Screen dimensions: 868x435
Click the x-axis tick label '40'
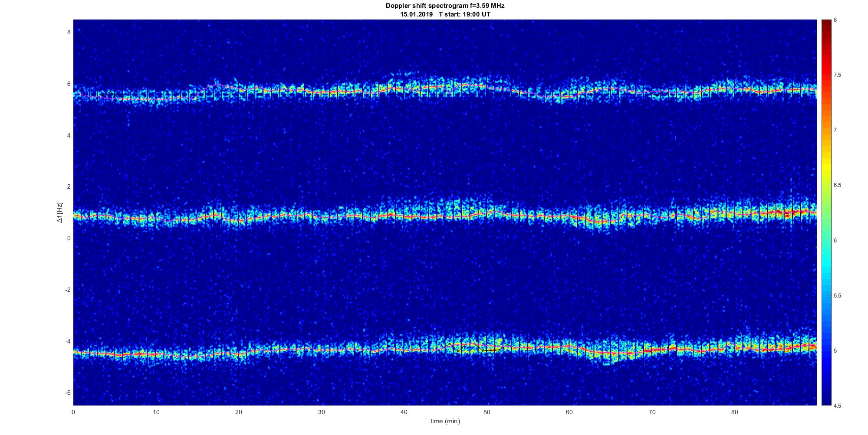pos(404,412)
